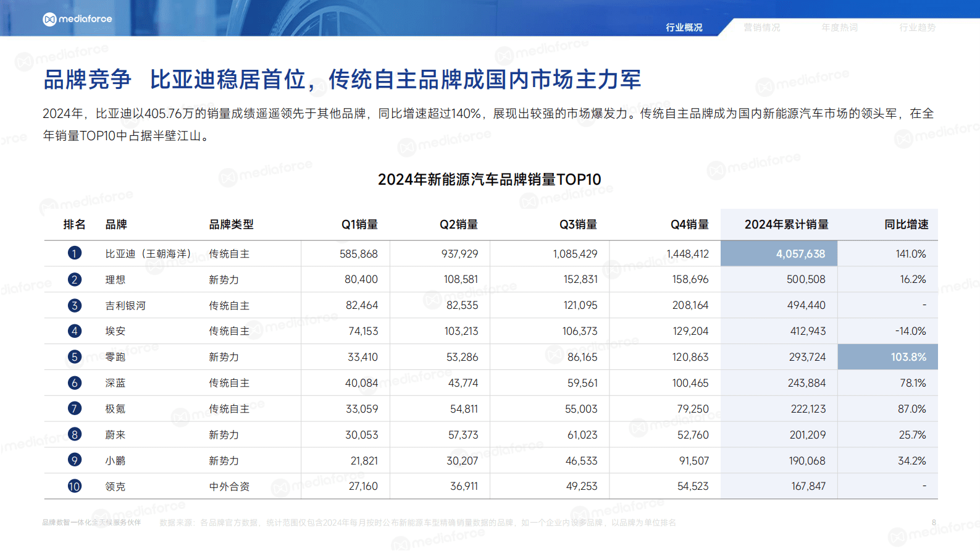Click rank badge number 6

pyautogui.click(x=74, y=383)
